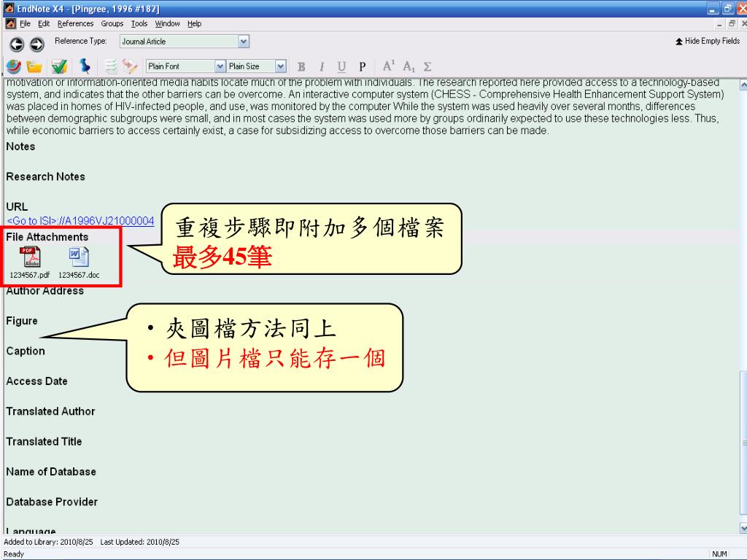Open the Help menu

point(194,23)
